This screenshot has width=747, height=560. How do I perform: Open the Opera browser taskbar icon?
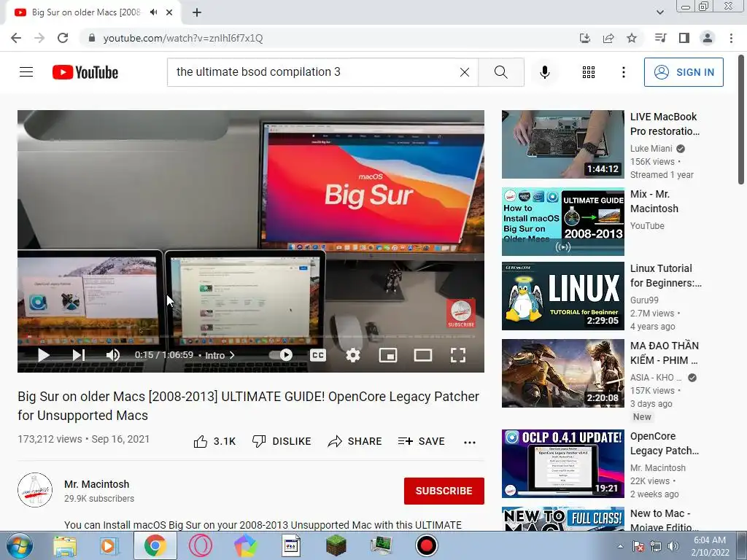click(201, 545)
